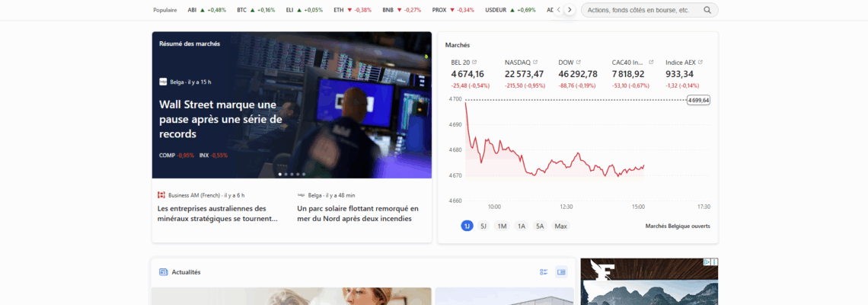Click the ad choices icon
Screen dimensions: 868x305
coord(707,262)
